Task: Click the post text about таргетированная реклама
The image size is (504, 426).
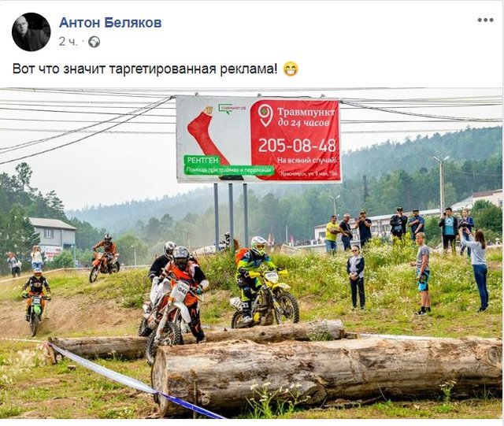Action: pyautogui.click(x=145, y=69)
